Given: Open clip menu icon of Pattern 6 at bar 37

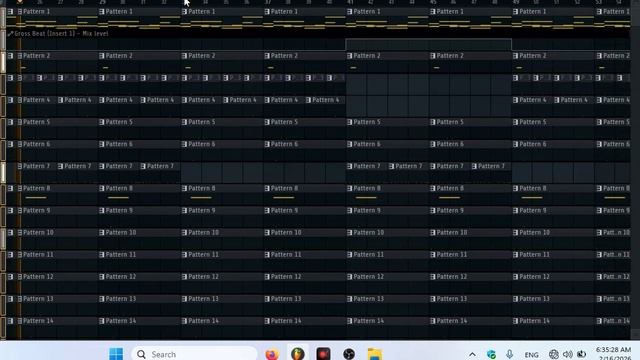Looking at the screenshot, I should (x=267, y=144).
